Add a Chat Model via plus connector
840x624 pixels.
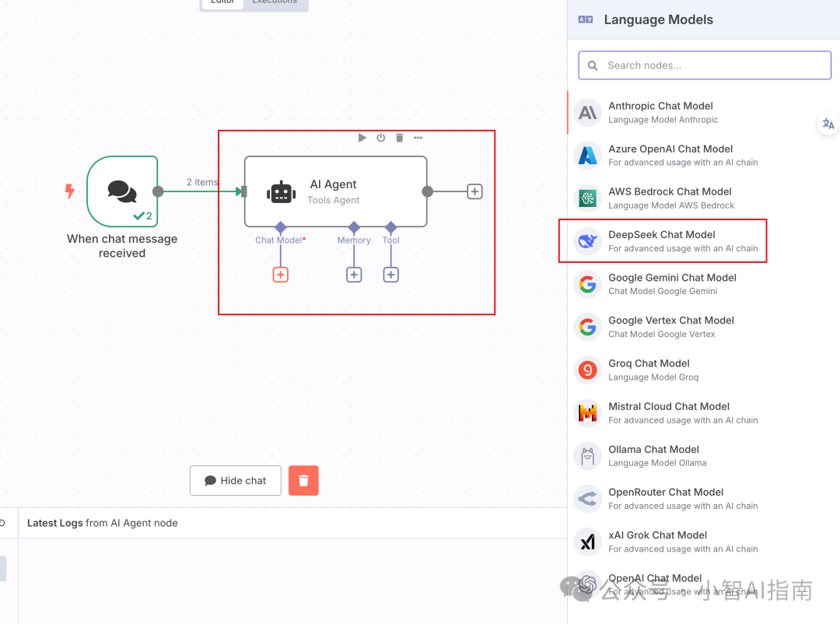[x=281, y=275]
